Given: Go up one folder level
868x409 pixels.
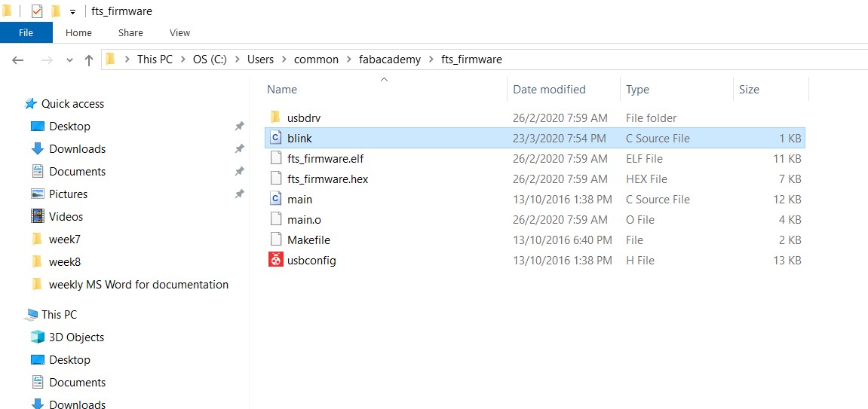Looking at the screenshot, I should point(88,60).
